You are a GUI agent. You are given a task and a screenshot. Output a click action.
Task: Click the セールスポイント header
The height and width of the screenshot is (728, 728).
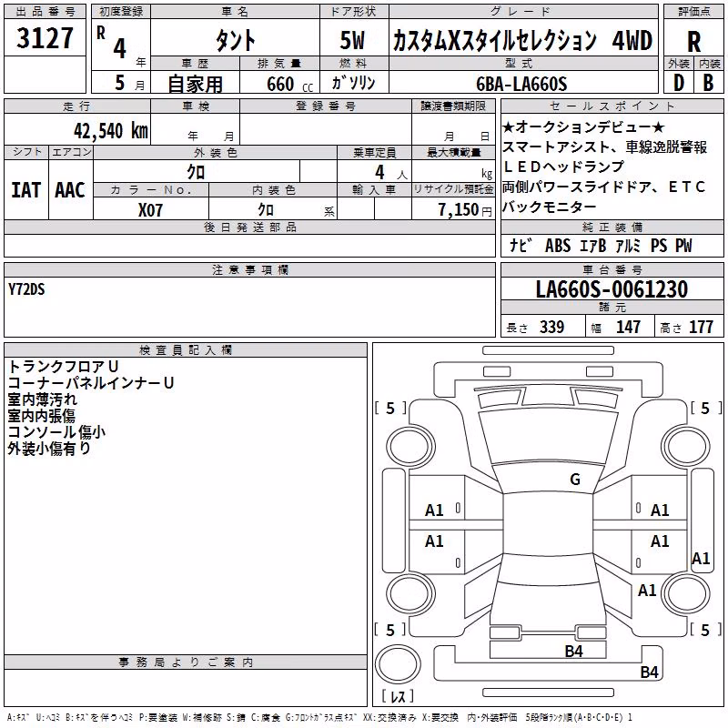(x=612, y=106)
